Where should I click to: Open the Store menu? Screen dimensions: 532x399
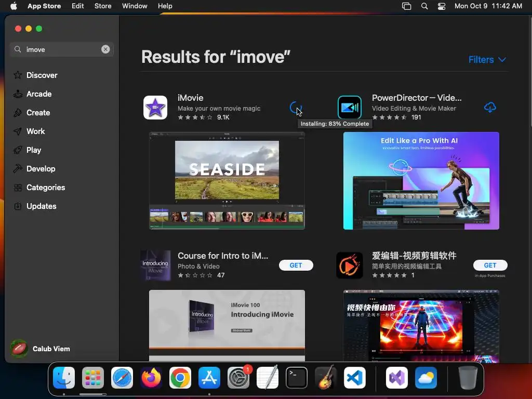[103, 6]
